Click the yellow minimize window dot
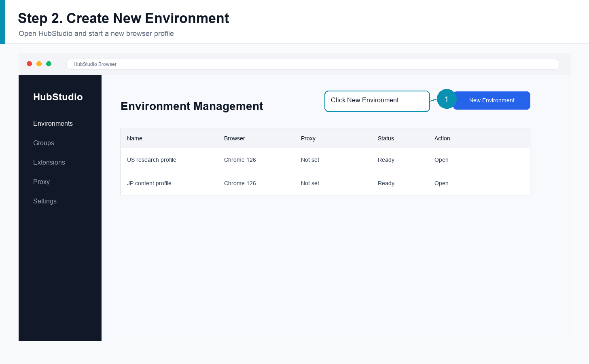The image size is (589, 364). [39, 63]
